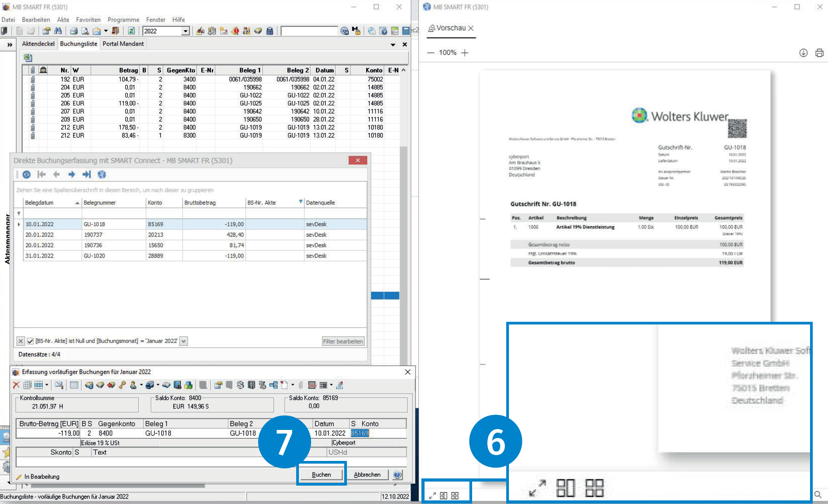Jump to last record arrow in SMART Connect
Viewport: 828px width, 504px height.
click(x=87, y=175)
